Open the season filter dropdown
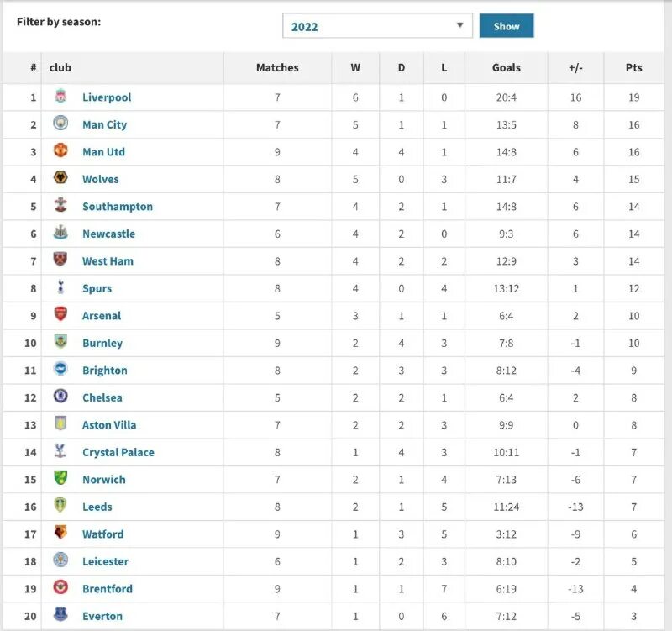Screen dimensions: 672x631 [377, 26]
